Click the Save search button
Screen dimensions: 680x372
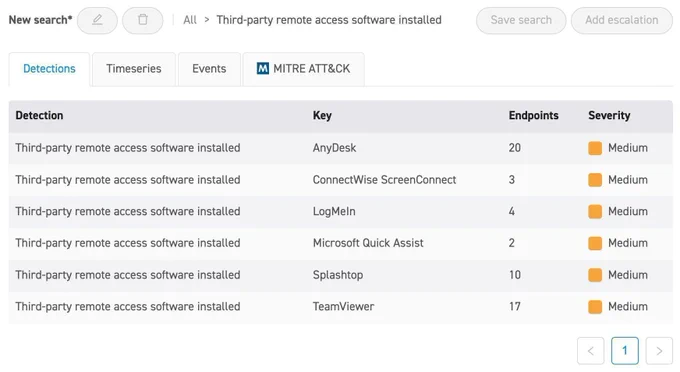coord(521,20)
